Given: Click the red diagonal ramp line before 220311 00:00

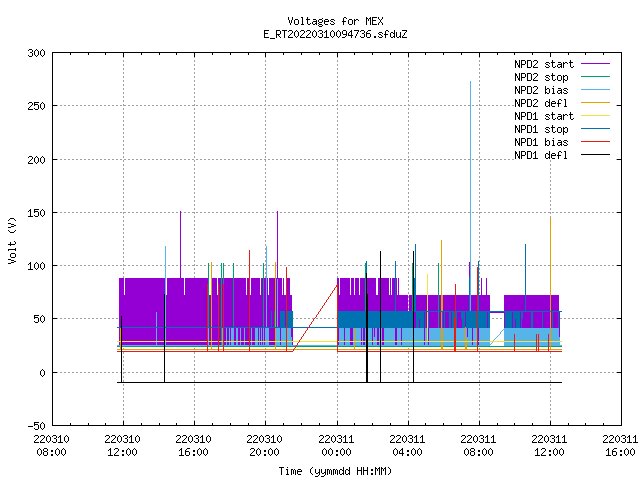Looking at the screenshot, I should 315,318.
